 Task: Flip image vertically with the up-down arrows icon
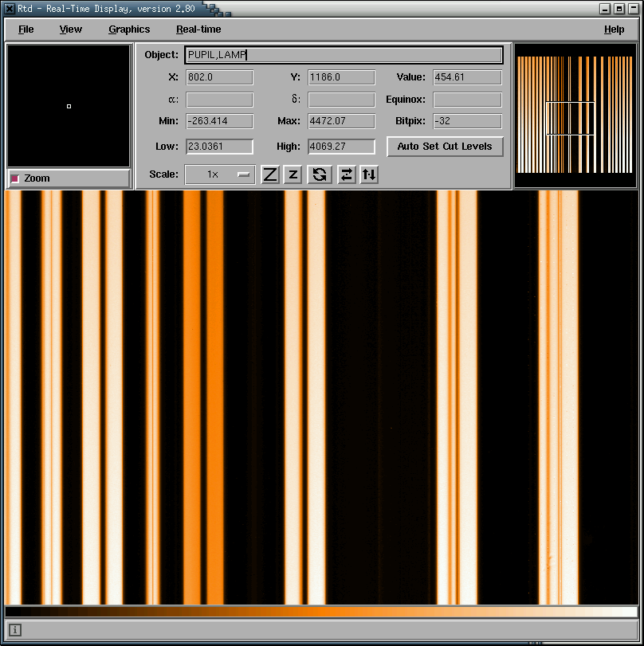click(369, 174)
